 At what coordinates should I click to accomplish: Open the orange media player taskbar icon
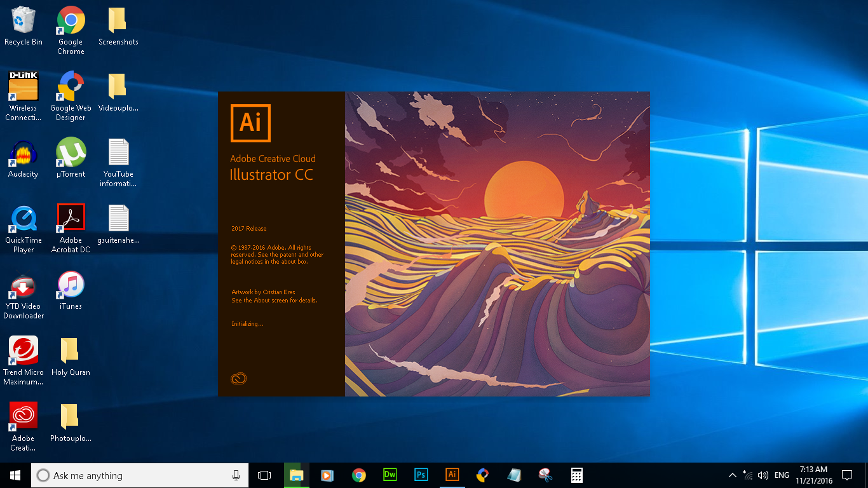pyautogui.click(x=327, y=475)
